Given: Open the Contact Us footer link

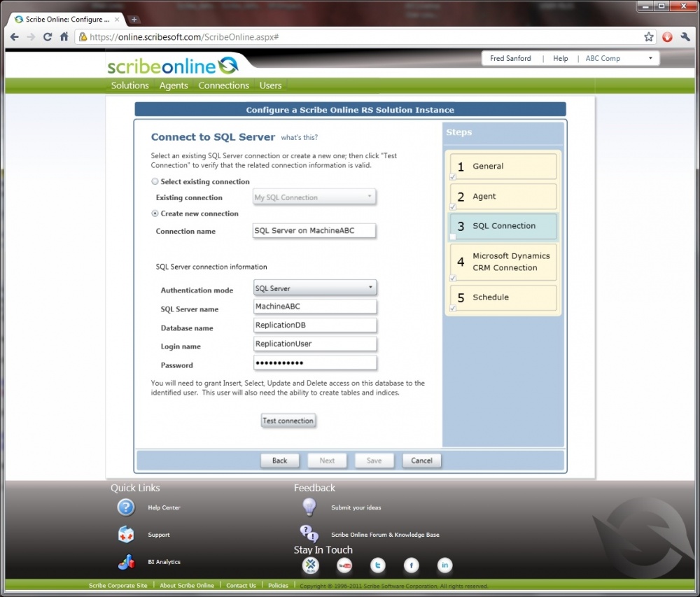Looking at the screenshot, I should (241, 585).
